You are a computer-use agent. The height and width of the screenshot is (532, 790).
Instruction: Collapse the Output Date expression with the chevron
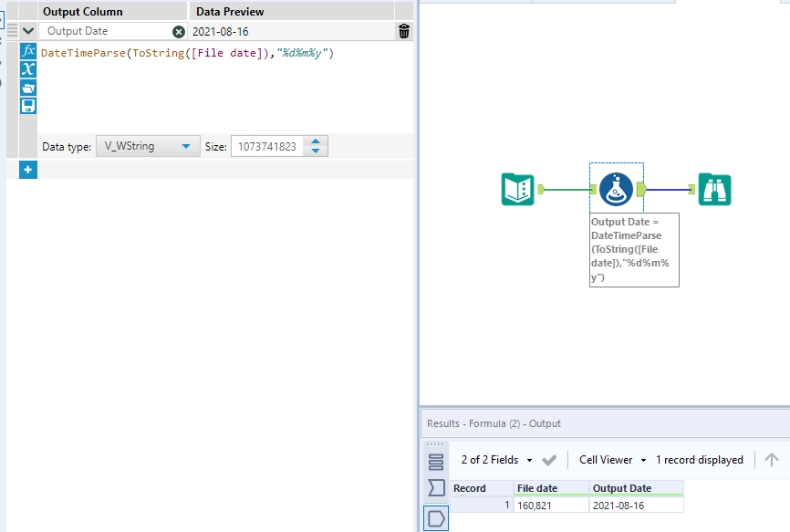[x=27, y=30]
